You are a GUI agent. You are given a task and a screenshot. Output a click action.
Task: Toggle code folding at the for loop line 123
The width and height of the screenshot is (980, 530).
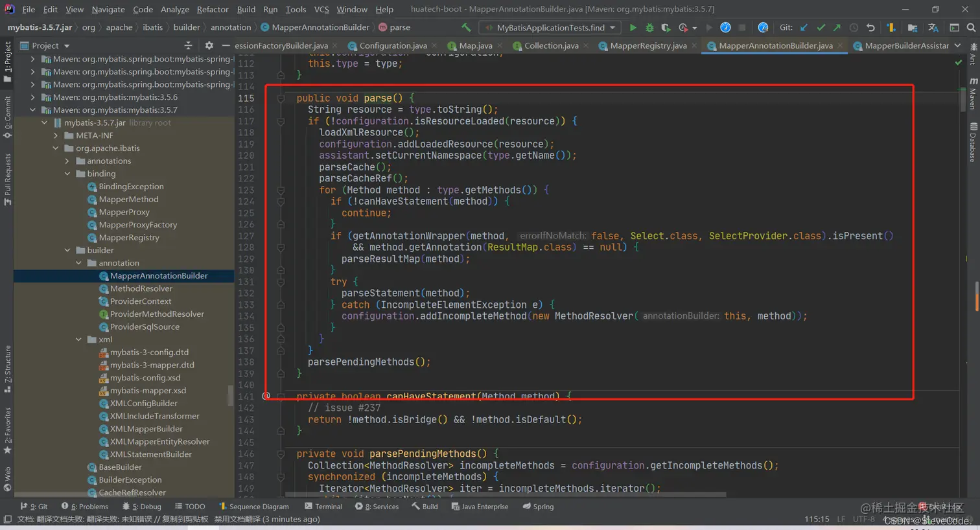point(281,190)
